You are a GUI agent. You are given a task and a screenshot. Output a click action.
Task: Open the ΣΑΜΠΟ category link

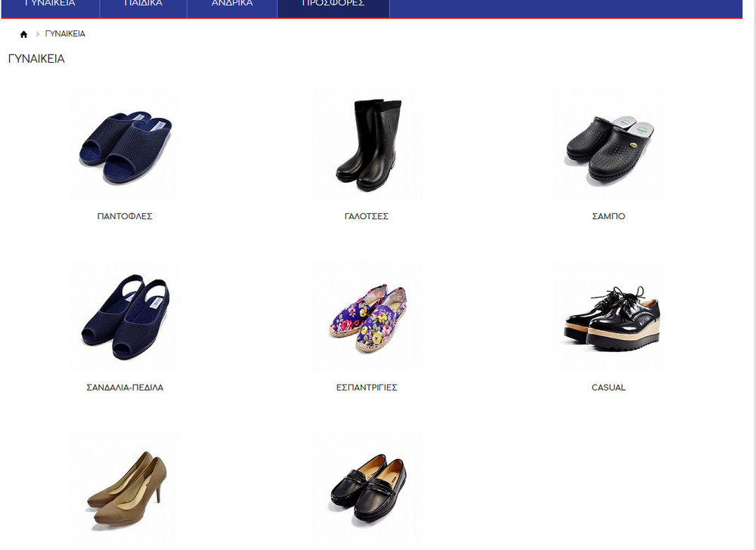609,216
